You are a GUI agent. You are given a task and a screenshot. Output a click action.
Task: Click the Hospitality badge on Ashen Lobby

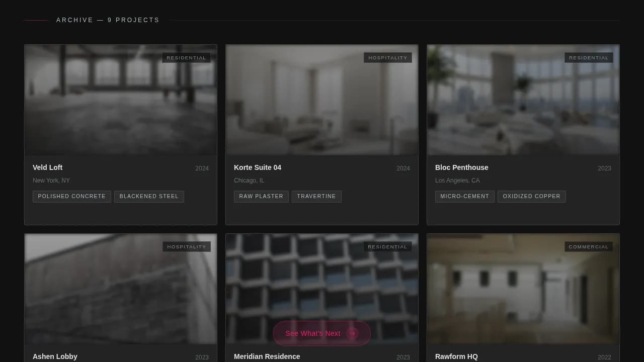pos(187,247)
